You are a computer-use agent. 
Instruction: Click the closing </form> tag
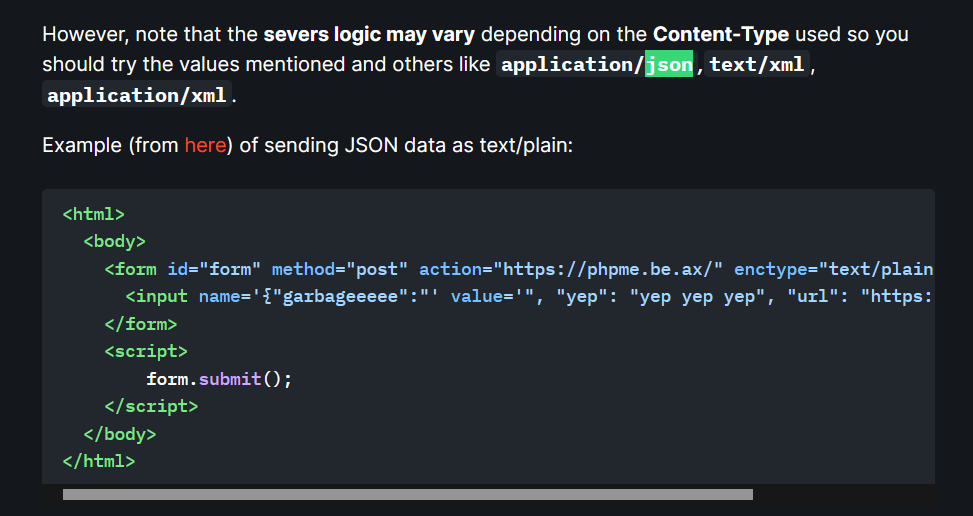pos(140,324)
